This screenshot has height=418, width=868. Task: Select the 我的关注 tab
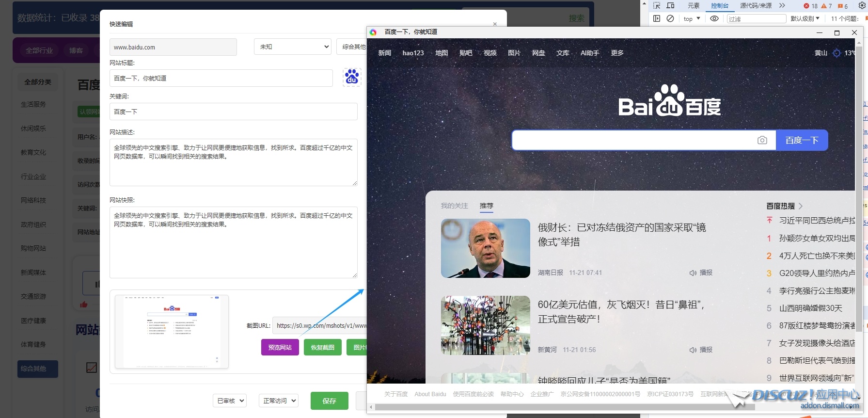pos(454,206)
